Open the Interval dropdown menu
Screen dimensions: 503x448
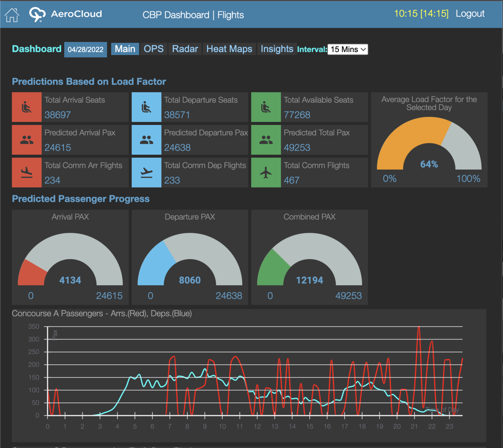347,49
